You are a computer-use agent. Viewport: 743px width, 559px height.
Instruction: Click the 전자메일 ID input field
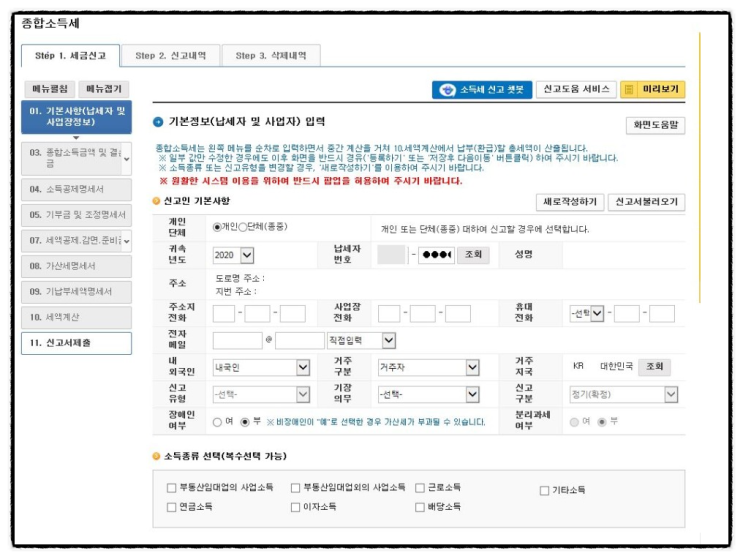237,341
